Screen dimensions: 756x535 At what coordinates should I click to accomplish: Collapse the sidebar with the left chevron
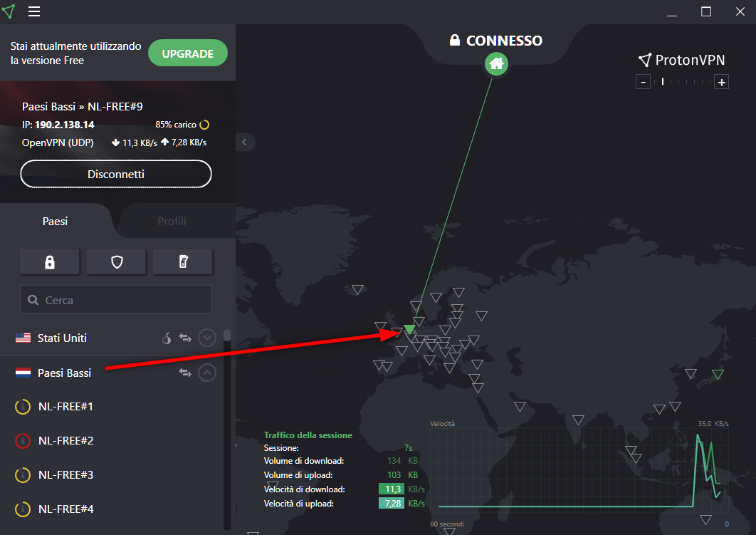click(x=244, y=142)
